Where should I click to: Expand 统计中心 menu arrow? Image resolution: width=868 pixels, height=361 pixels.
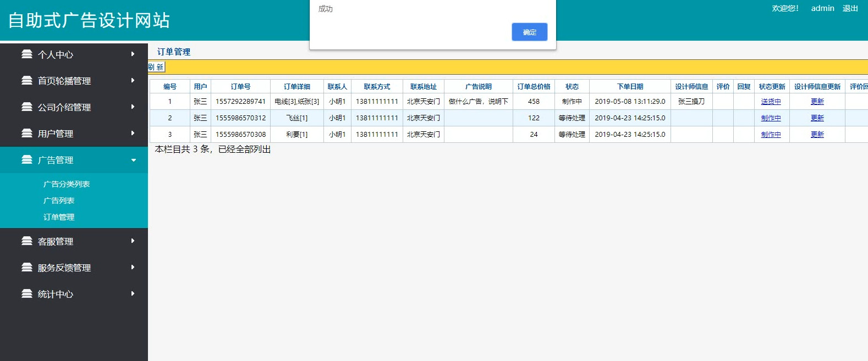[133, 293]
